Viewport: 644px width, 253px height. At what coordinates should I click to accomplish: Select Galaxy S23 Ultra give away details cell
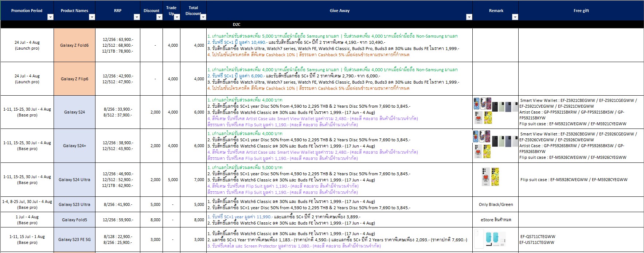click(339, 204)
